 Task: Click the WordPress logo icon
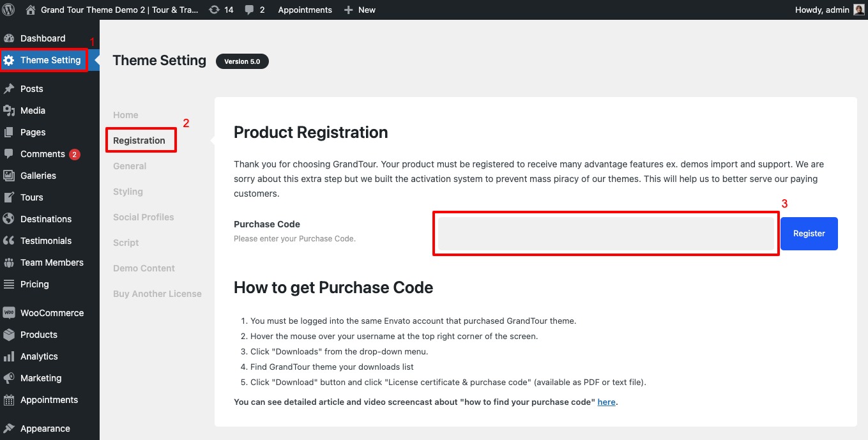[x=9, y=10]
